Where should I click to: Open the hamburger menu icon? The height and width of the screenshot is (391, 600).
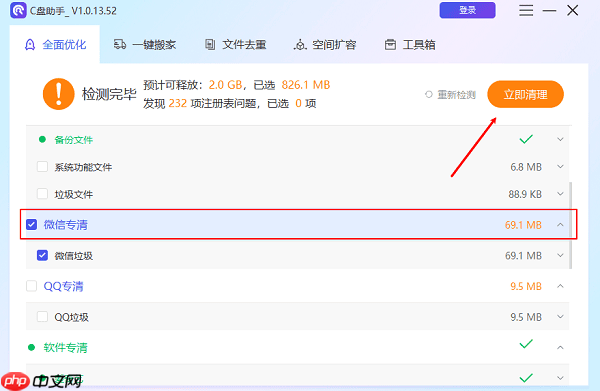pyautogui.click(x=526, y=10)
